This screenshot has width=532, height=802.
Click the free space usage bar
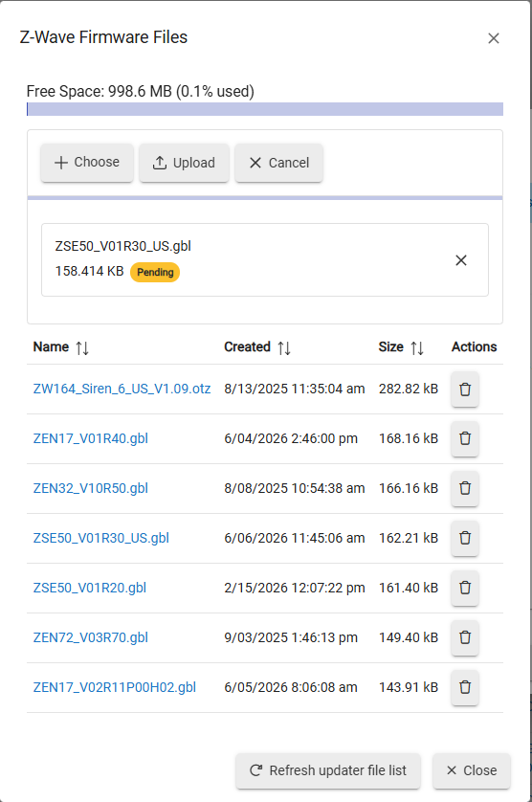point(265,109)
